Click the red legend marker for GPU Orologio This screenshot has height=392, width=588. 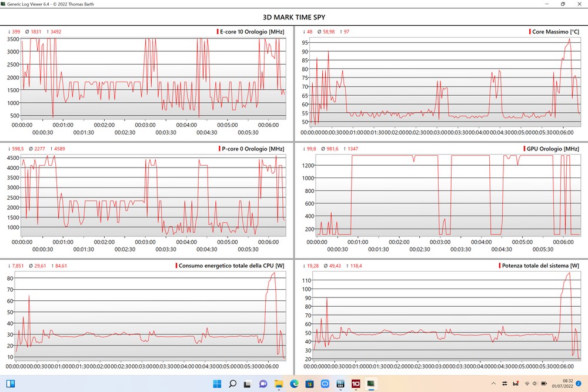[524, 149]
